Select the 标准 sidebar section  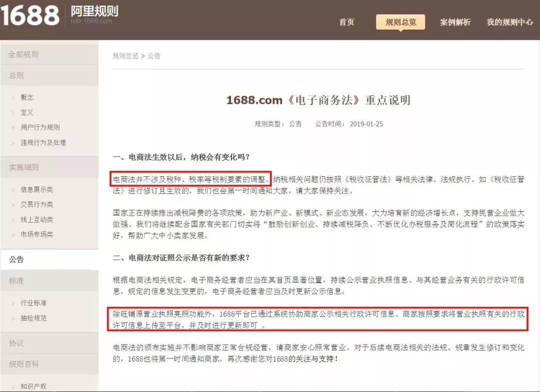coord(49,281)
